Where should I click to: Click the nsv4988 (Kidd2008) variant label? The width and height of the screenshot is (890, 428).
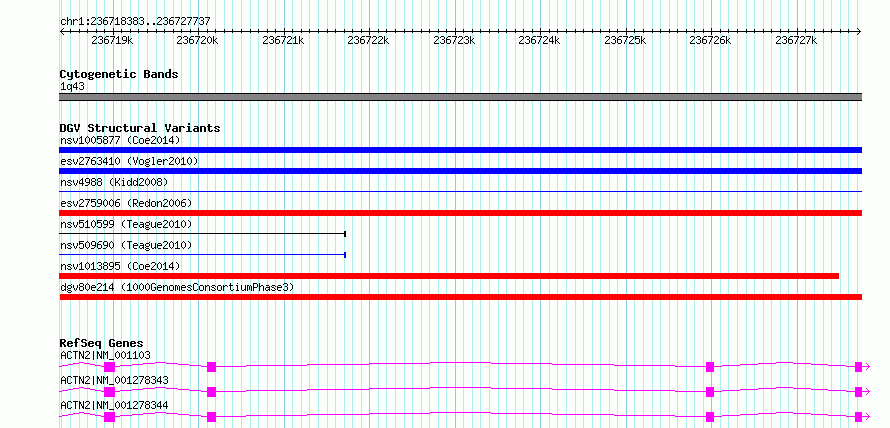coord(114,182)
